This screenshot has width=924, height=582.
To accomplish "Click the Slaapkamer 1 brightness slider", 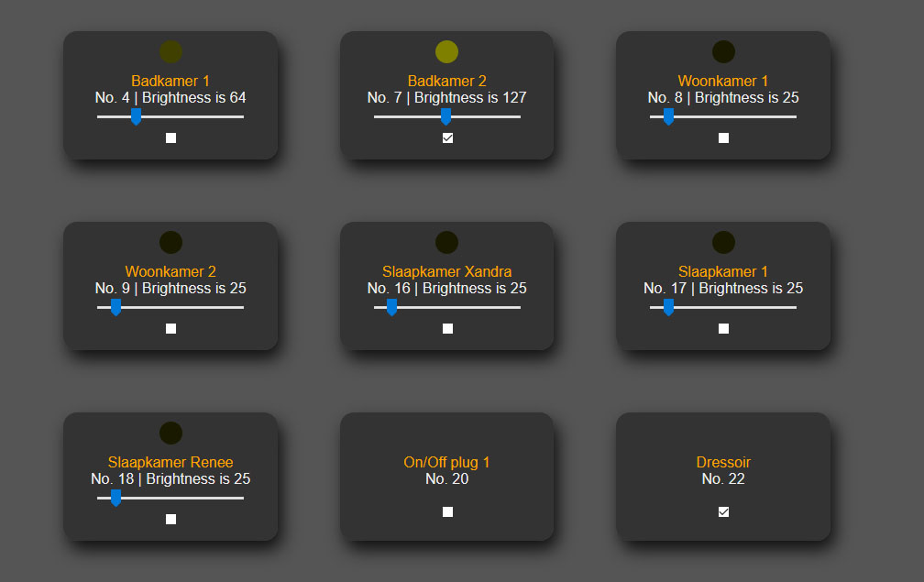I will coord(723,307).
